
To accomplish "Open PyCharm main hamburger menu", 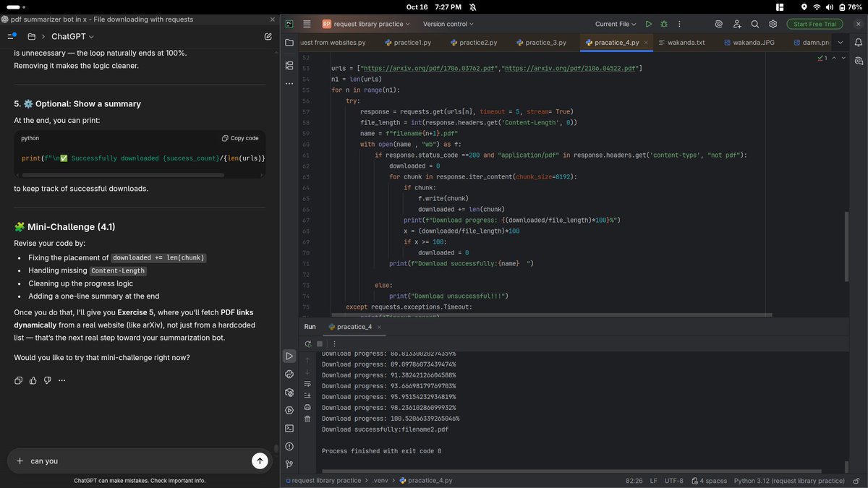I will [307, 24].
